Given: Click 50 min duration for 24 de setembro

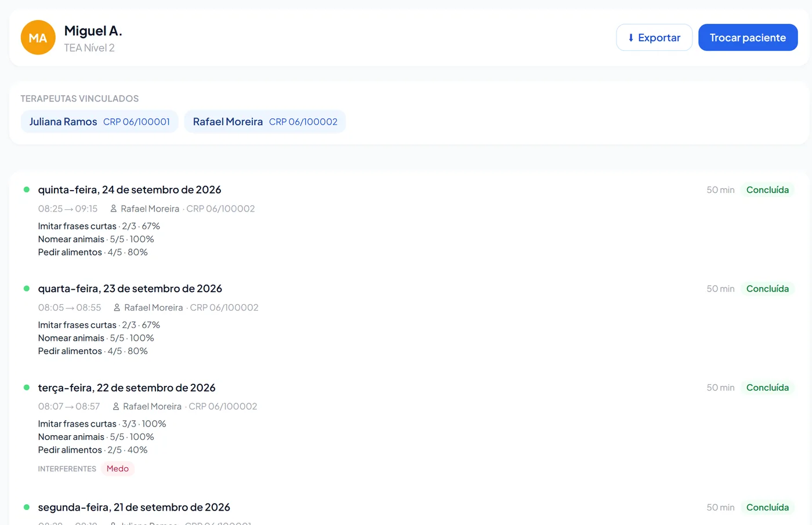Looking at the screenshot, I should (x=720, y=190).
